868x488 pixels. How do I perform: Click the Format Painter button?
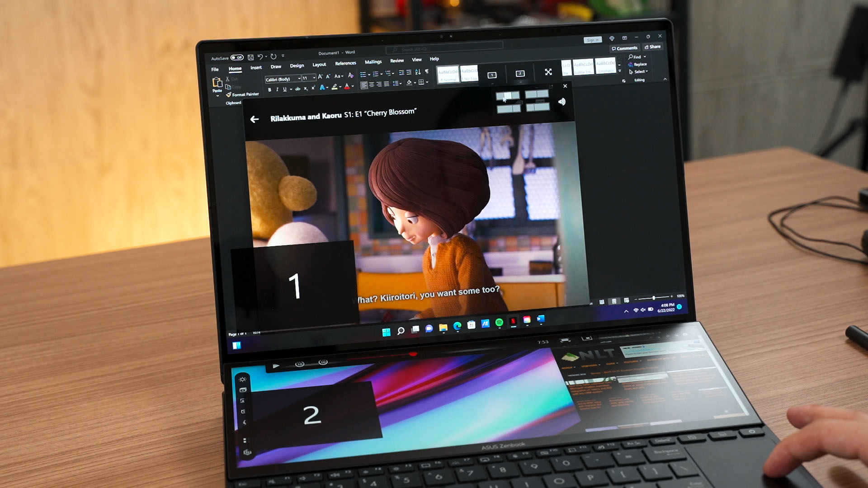pos(243,94)
